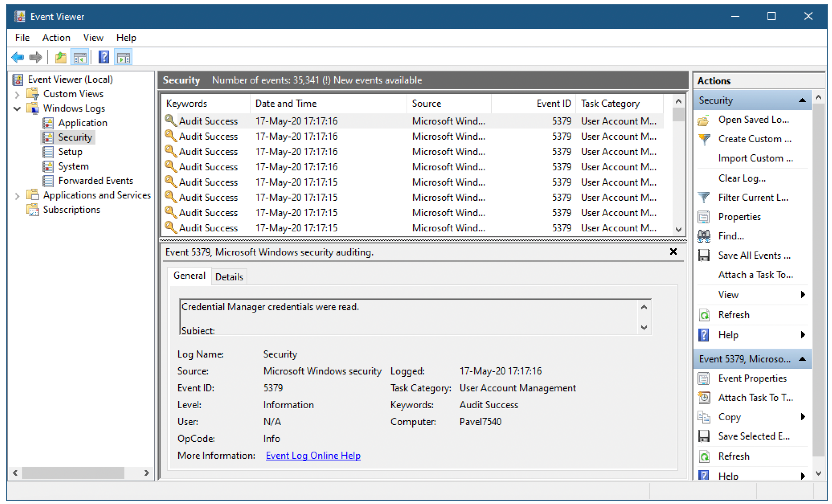Click Create Custom View funnel icon
The width and height of the screenshot is (832, 504).
pyautogui.click(x=704, y=139)
